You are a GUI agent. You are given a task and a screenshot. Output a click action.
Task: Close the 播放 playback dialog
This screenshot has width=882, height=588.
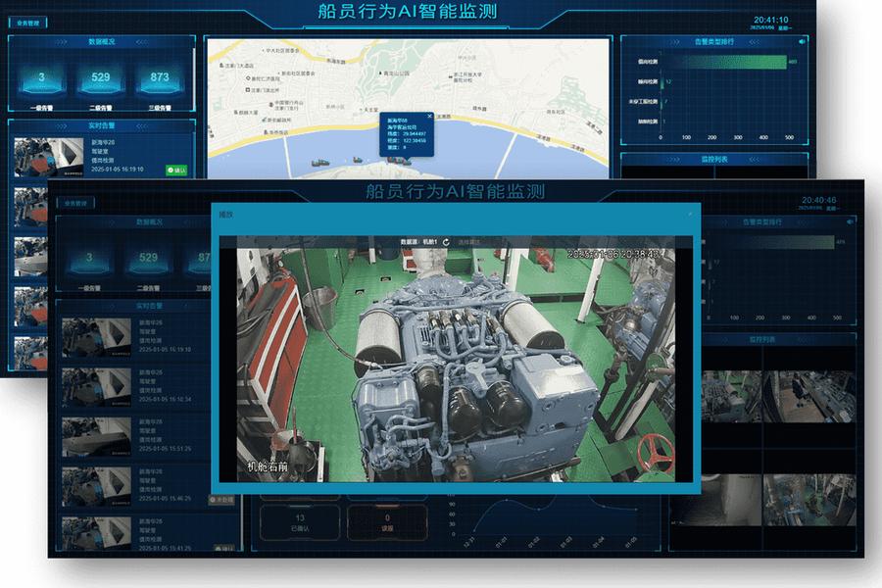[x=690, y=215]
